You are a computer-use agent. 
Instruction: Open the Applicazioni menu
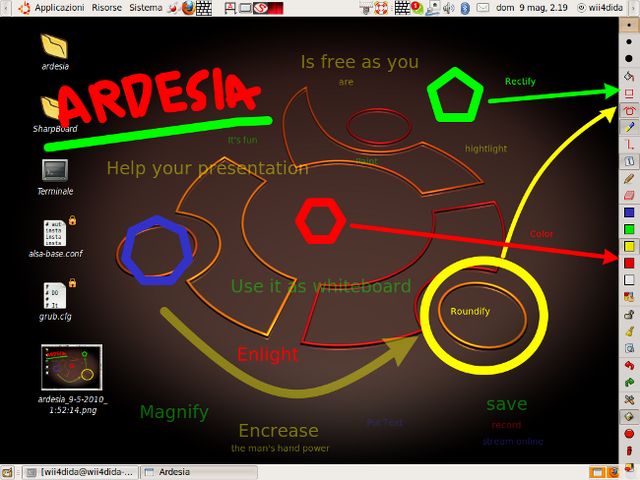[x=59, y=8]
